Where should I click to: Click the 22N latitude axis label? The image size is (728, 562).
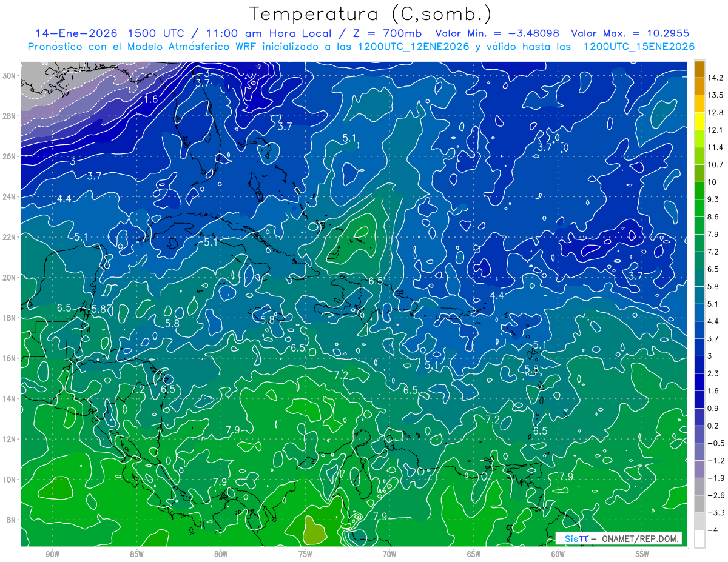pos(10,237)
